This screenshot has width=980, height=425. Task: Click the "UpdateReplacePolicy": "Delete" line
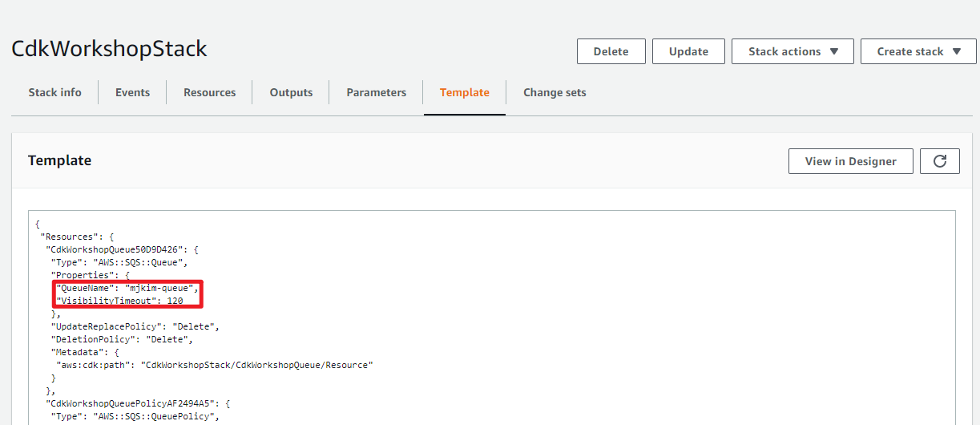coord(135,326)
